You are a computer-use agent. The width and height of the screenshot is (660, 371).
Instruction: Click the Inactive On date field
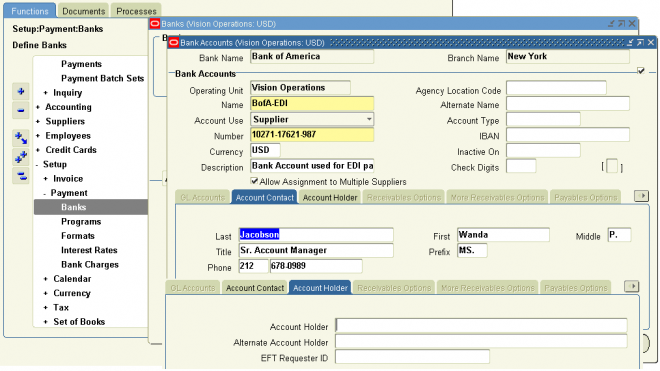[543, 150]
